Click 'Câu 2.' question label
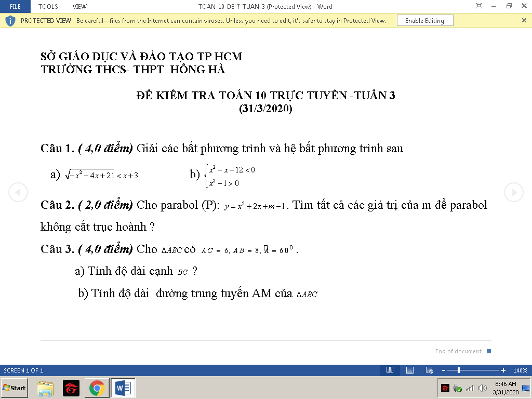 click(x=57, y=205)
